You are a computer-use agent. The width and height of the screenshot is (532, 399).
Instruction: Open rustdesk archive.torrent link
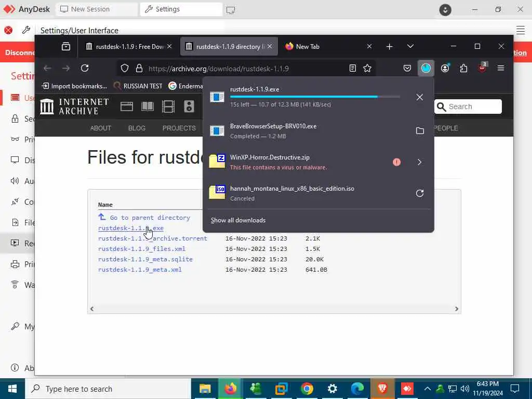[x=153, y=238]
